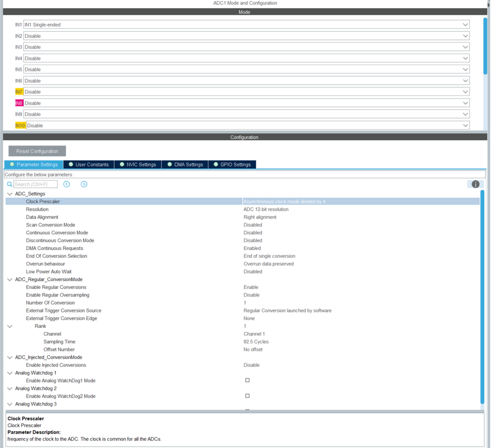
Task: Select External Trigger Conversion Source parameter
Action: 64,310
